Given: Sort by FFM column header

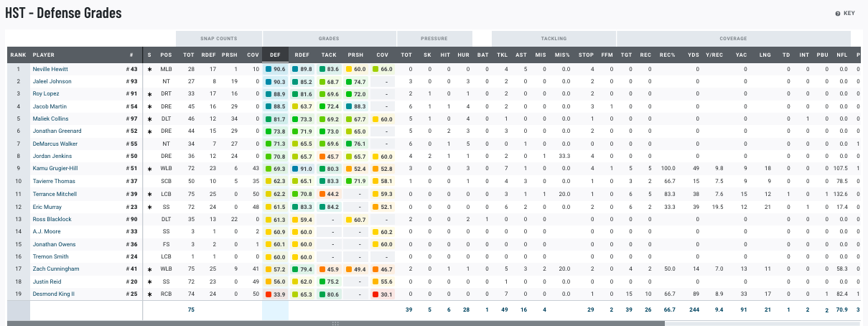Looking at the screenshot, I should [607, 55].
